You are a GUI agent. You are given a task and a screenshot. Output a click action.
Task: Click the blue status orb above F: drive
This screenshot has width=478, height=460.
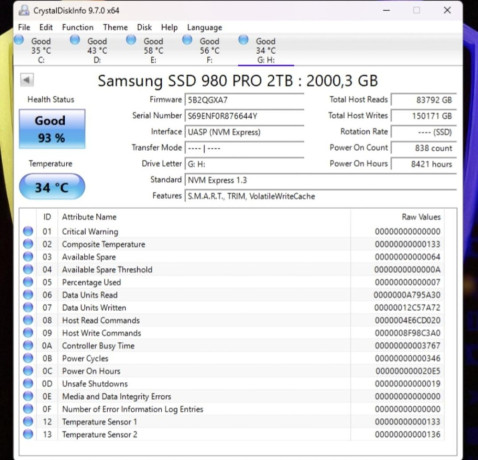187,40
